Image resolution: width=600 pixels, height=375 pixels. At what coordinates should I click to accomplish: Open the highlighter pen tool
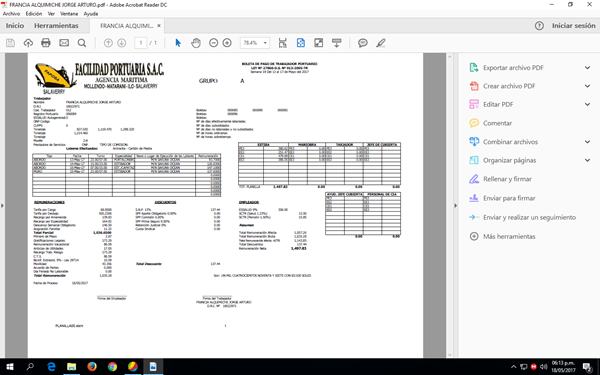(380, 43)
